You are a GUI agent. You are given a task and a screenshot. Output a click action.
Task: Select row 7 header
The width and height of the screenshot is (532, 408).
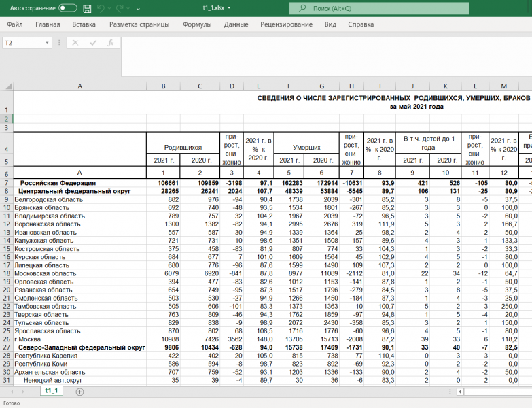point(6,183)
